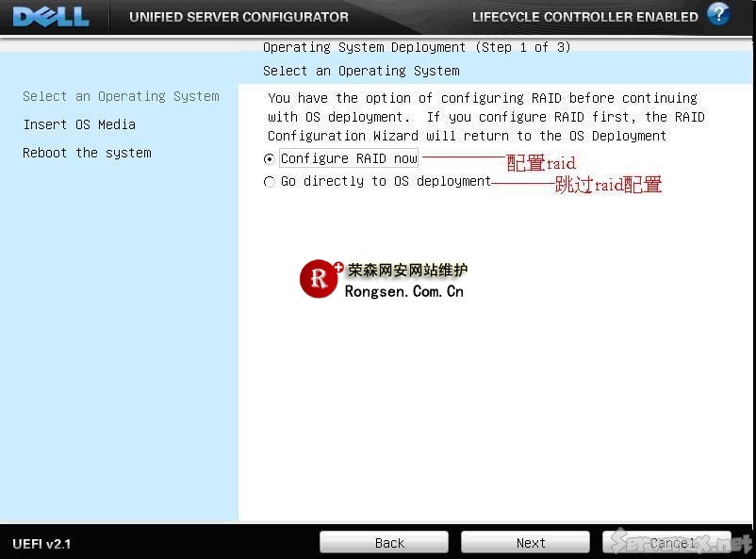Click the red R Rongsen logo
The width and height of the screenshot is (756, 559).
click(x=320, y=279)
